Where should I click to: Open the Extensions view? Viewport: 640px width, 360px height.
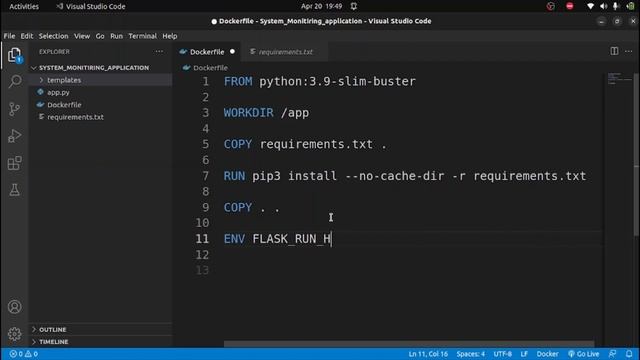pos(14,163)
